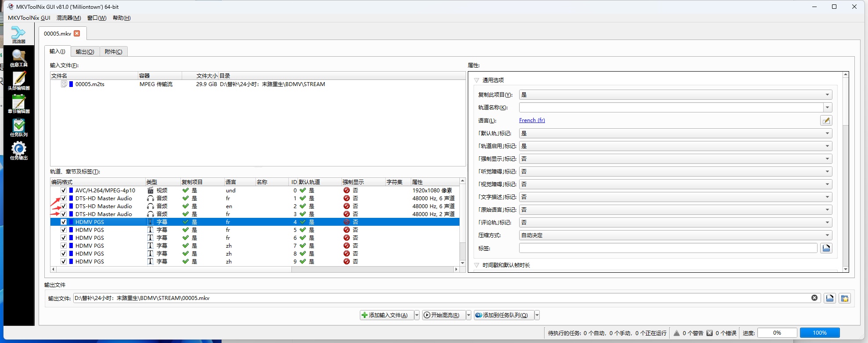
Task: Click the warnings triangle icon in status bar
Action: pyautogui.click(x=677, y=333)
